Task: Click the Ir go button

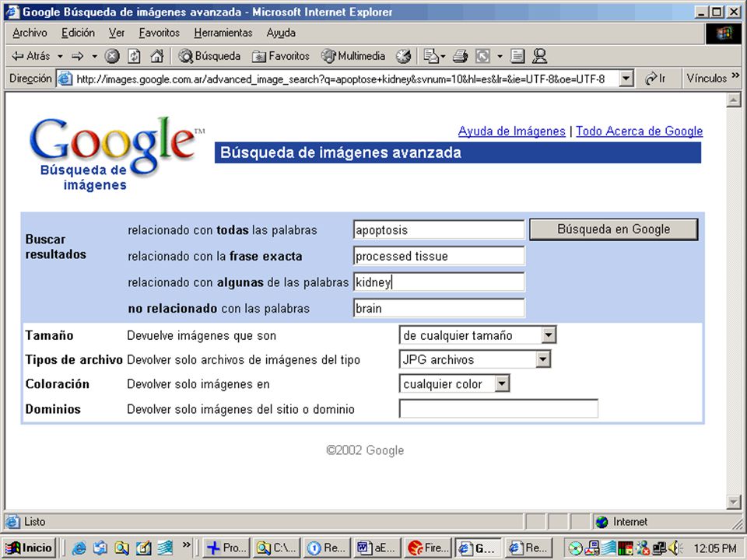Action: (x=655, y=79)
